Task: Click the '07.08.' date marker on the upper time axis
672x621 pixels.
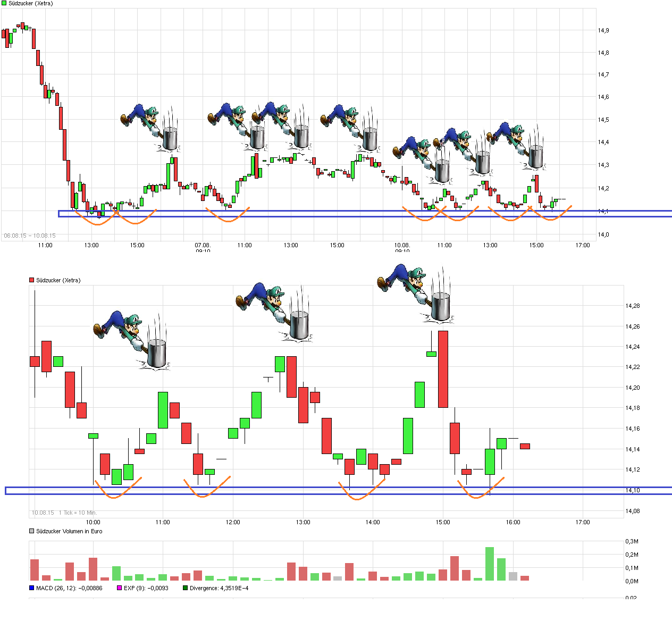Action: point(203,245)
